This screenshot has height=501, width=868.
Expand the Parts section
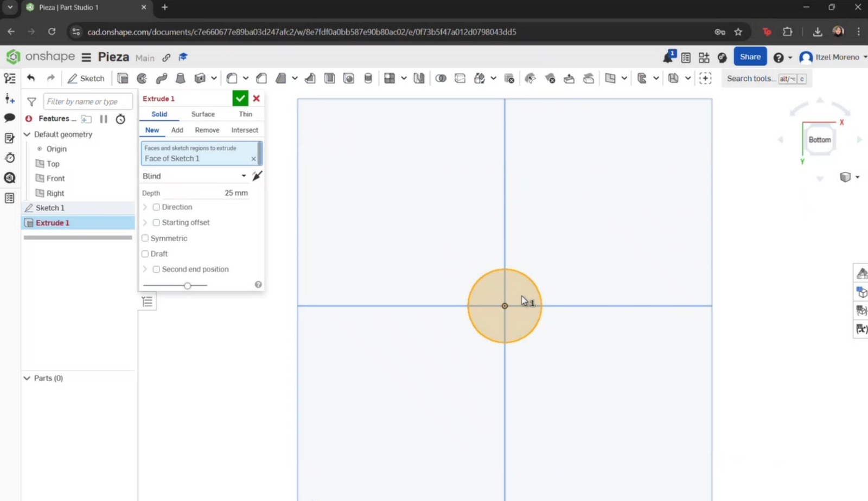(x=27, y=378)
